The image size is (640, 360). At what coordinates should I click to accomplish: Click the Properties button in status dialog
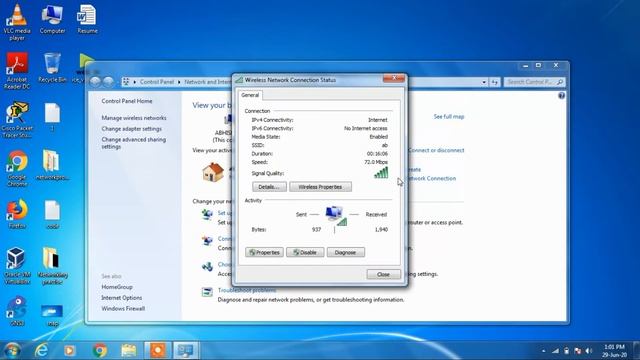264,252
